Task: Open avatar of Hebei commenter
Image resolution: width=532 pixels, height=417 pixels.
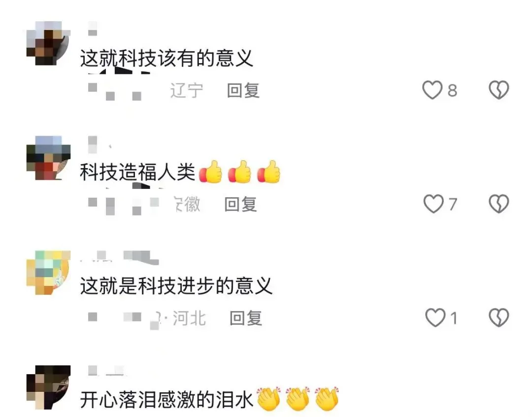Action: point(48,273)
